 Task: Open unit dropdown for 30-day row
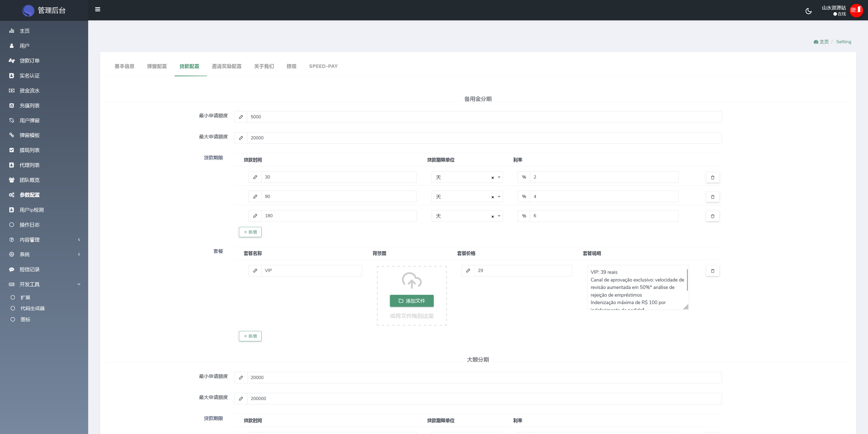[x=499, y=177]
